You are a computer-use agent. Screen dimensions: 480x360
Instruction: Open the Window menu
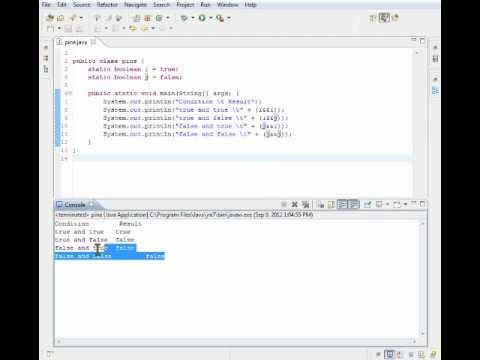tap(228, 5)
